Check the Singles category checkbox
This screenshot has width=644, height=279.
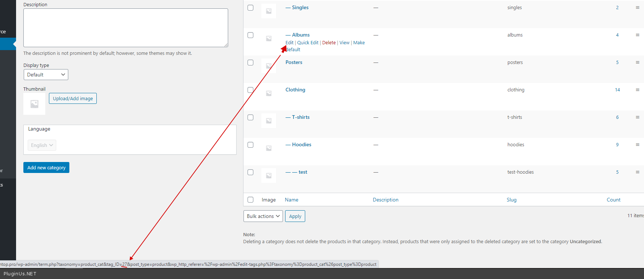(x=250, y=8)
